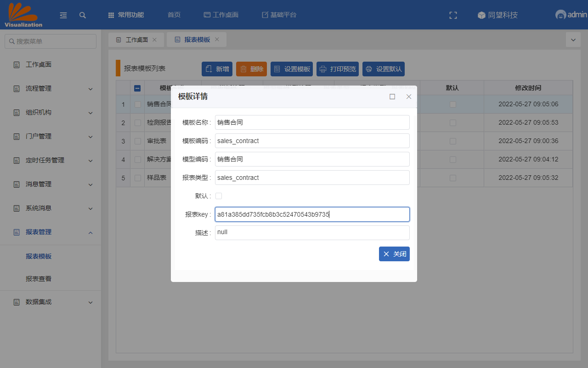Click the collapse sidebar menu icon
Viewport: 588px width, 368px height.
pos(63,15)
